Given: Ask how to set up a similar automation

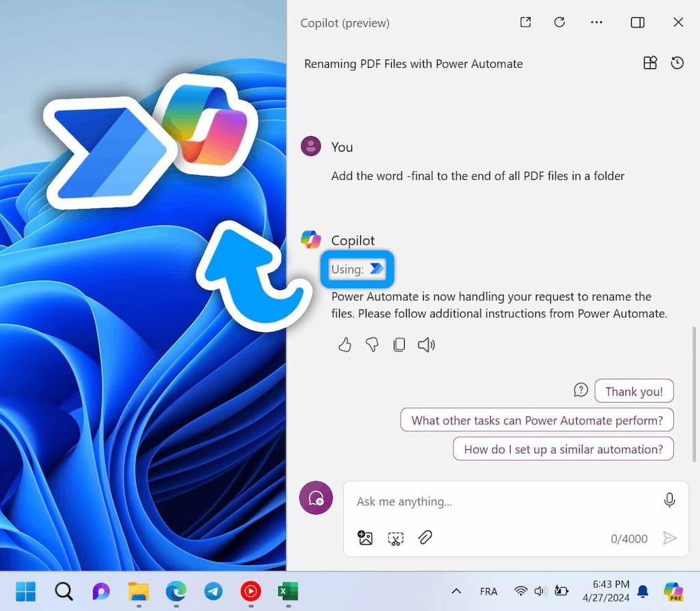Looking at the screenshot, I should pos(563,449).
